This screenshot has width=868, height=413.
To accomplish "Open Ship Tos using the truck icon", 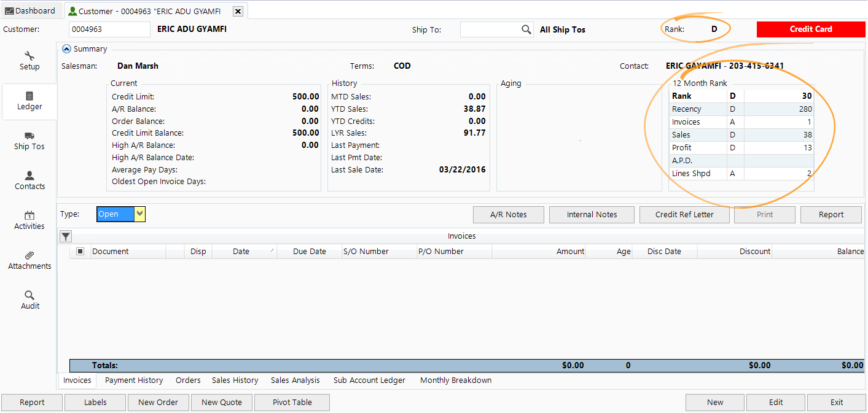I will [29, 137].
